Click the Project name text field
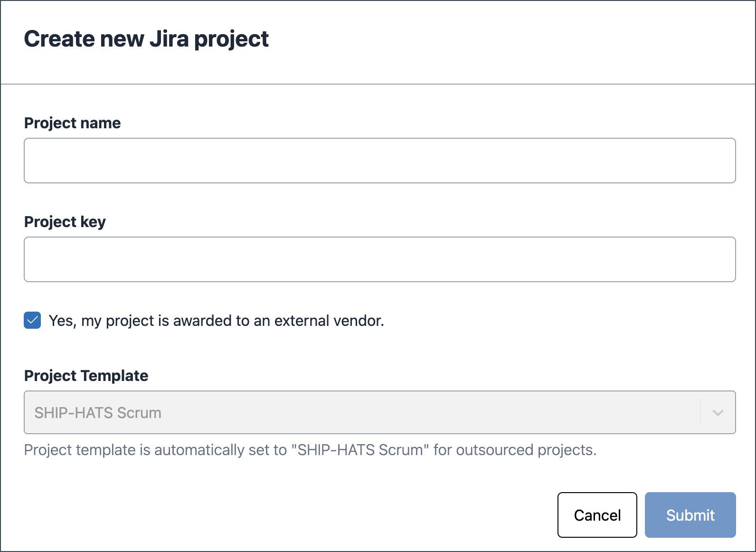Screen dimensions: 756x552 tap(380, 161)
